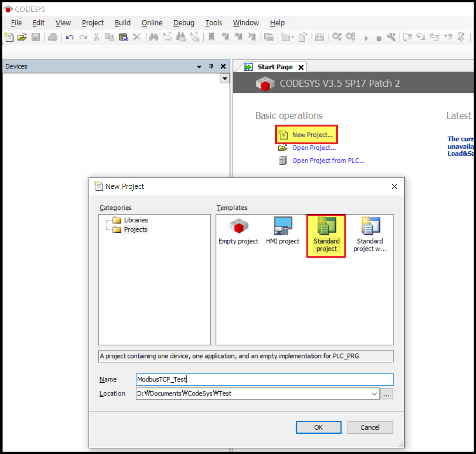Click the Set Next Statement icon
Image resolution: width=476 pixels, height=454 pixels.
click(x=461, y=37)
